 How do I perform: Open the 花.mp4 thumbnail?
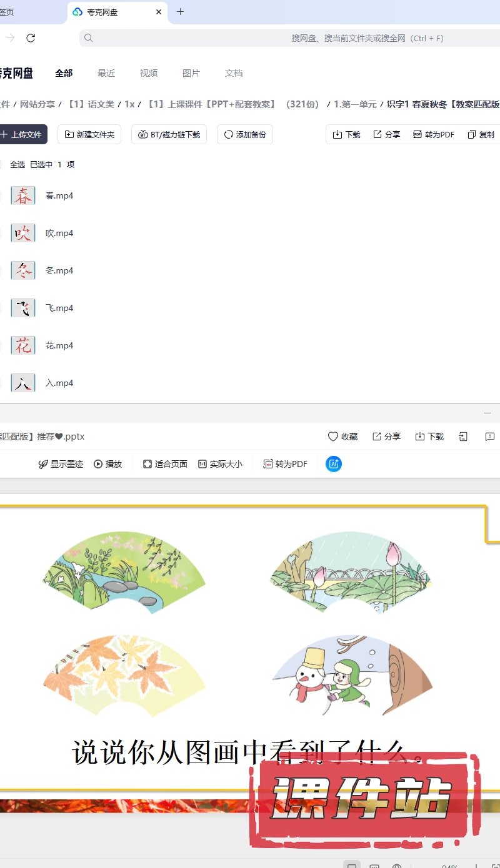(23, 345)
